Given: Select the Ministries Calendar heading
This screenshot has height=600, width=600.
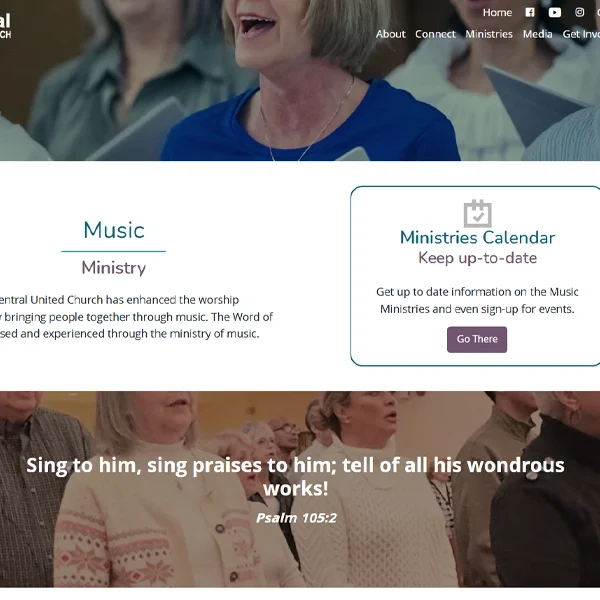Looking at the screenshot, I should point(477,238).
